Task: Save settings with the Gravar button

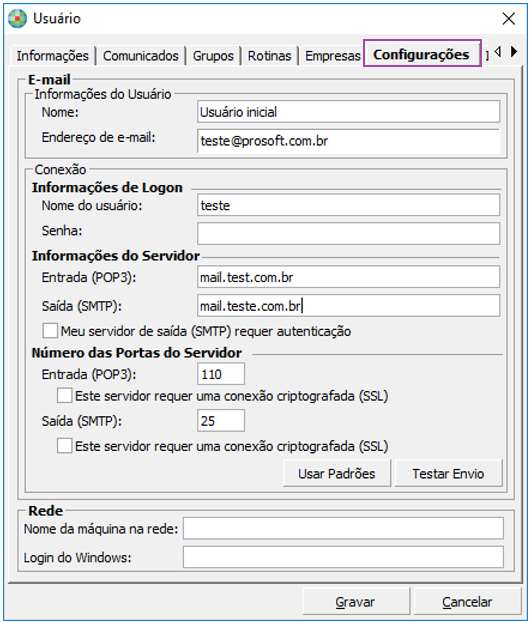Action: click(356, 602)
